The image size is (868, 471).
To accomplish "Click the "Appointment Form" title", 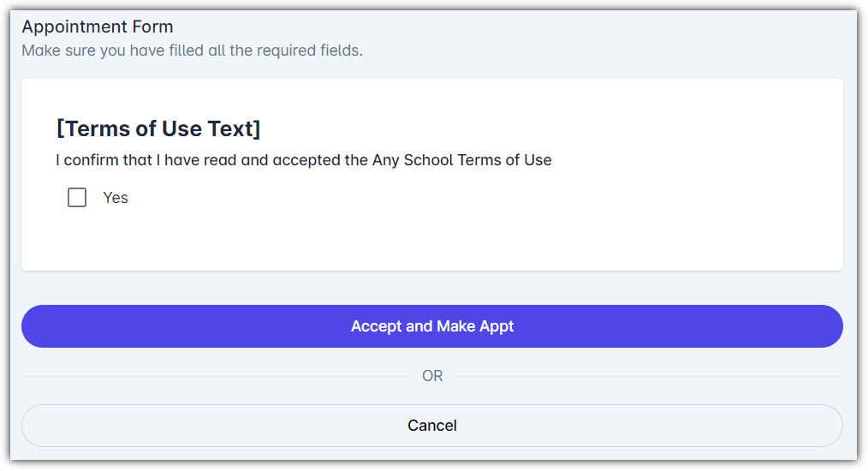I will click(98, 27).
